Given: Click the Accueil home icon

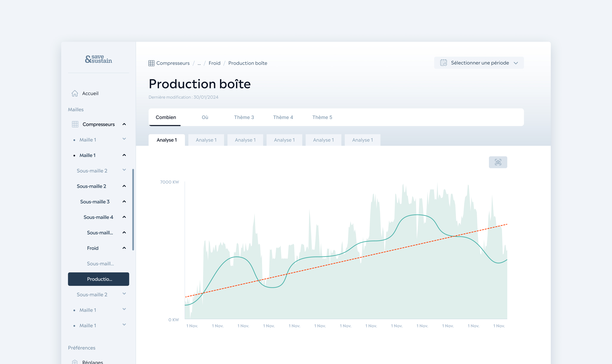Looking at the screenshot, I should (75, 93).
